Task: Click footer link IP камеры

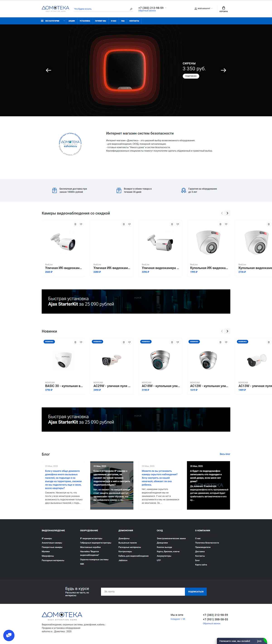Action: click(x=47, y=538)
